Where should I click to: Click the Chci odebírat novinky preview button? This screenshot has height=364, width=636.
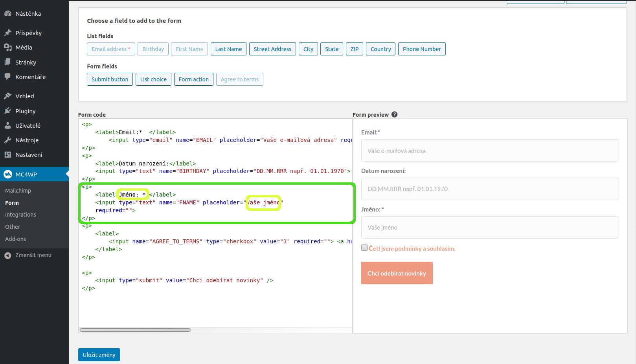pyautogui.click(x=397, y=273)
